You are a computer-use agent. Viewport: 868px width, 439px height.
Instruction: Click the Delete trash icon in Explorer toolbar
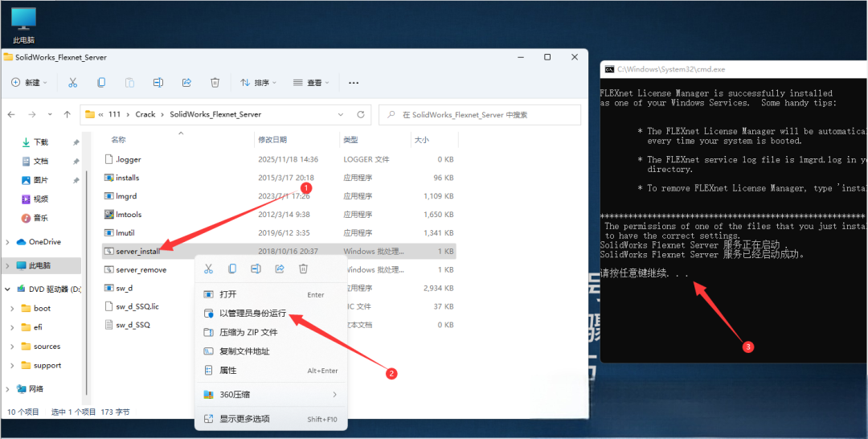tap(215, 83)
